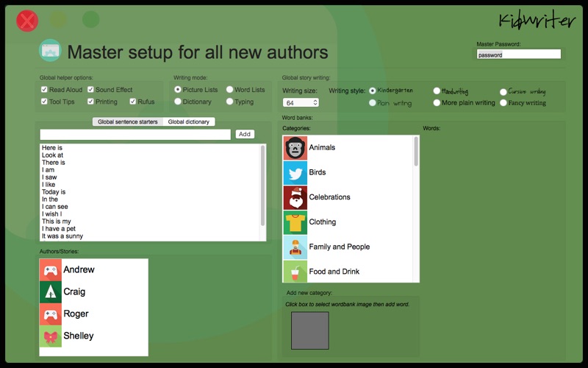Select the 'I wish I' sentence starter
Viewport: 588px width, 368px height.
pyautogui.click(x=51, y=214)
